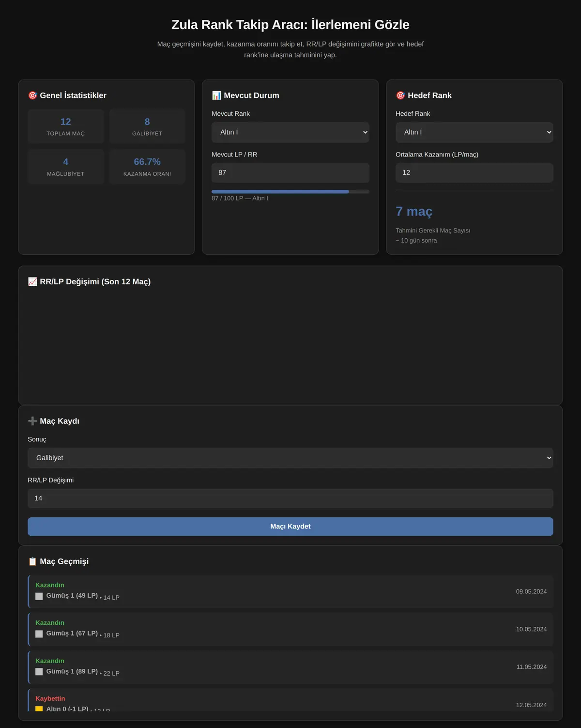
Task: Click the "22 LP" value in match history
Action: [x=111, y=673]
